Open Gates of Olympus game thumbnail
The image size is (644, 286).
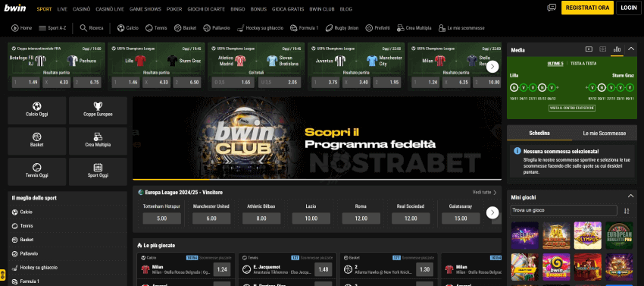point(588,235)
